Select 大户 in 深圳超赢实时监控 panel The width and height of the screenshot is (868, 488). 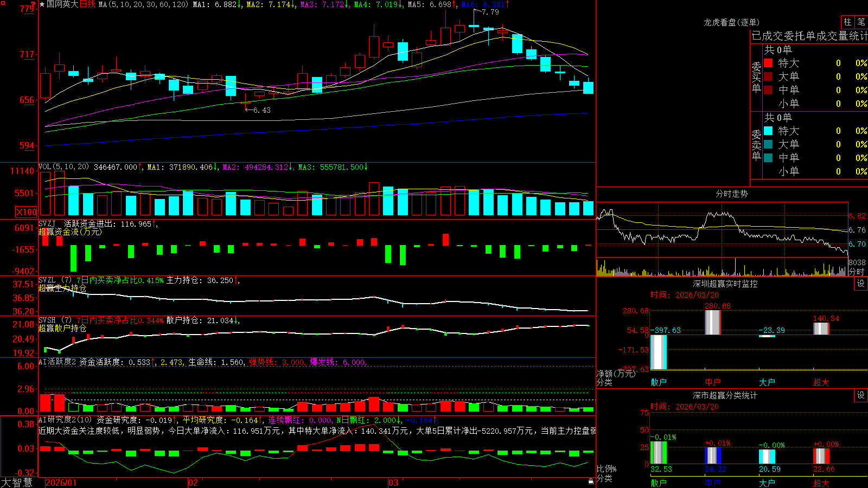[767, 382]
